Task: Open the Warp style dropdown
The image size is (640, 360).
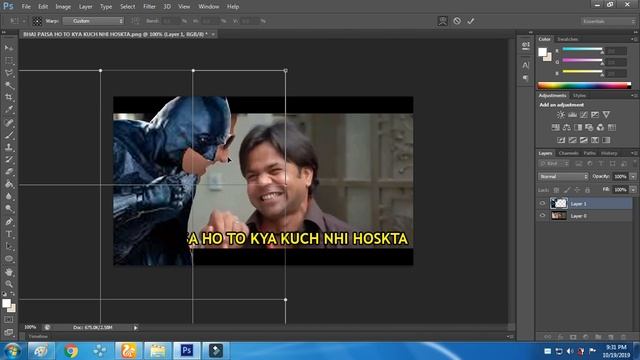Action: click(93, 21)
